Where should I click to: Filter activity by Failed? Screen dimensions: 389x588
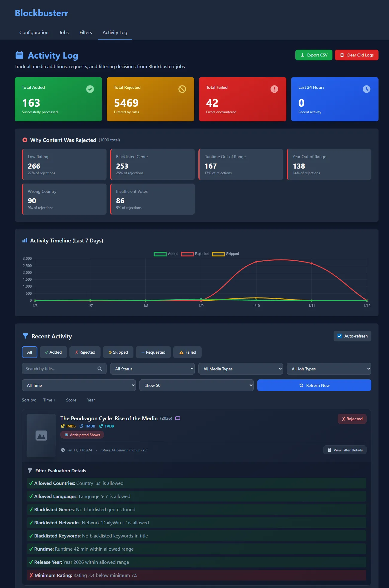coord(187,352)
